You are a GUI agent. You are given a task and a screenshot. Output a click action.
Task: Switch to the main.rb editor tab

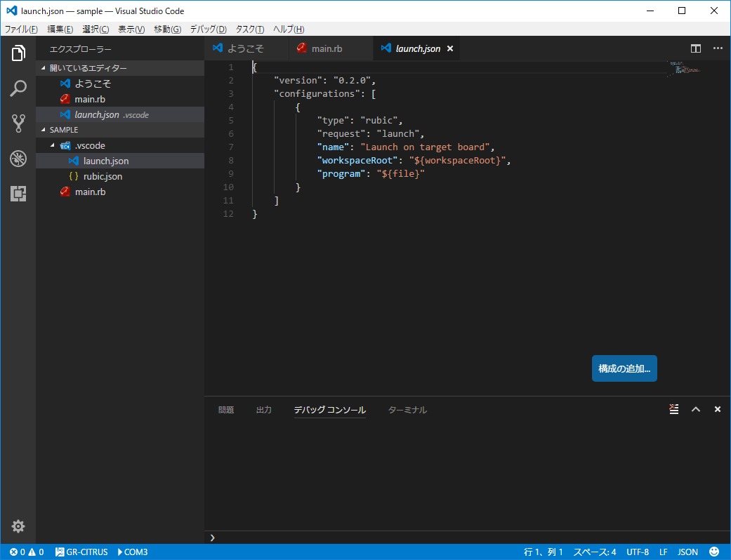[x=331, y=48]
